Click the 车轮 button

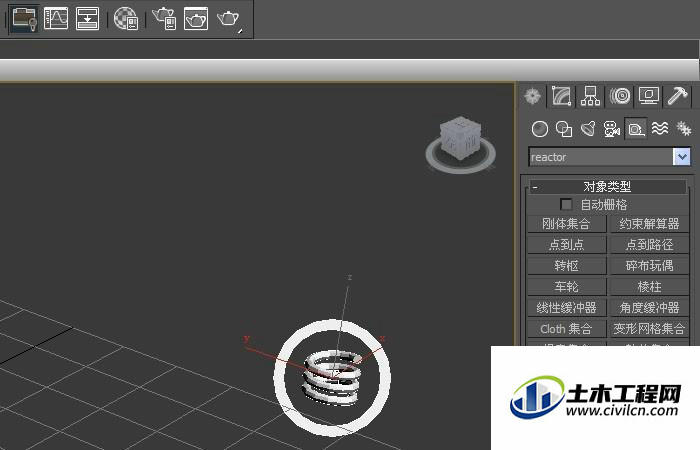coord(567,287)
